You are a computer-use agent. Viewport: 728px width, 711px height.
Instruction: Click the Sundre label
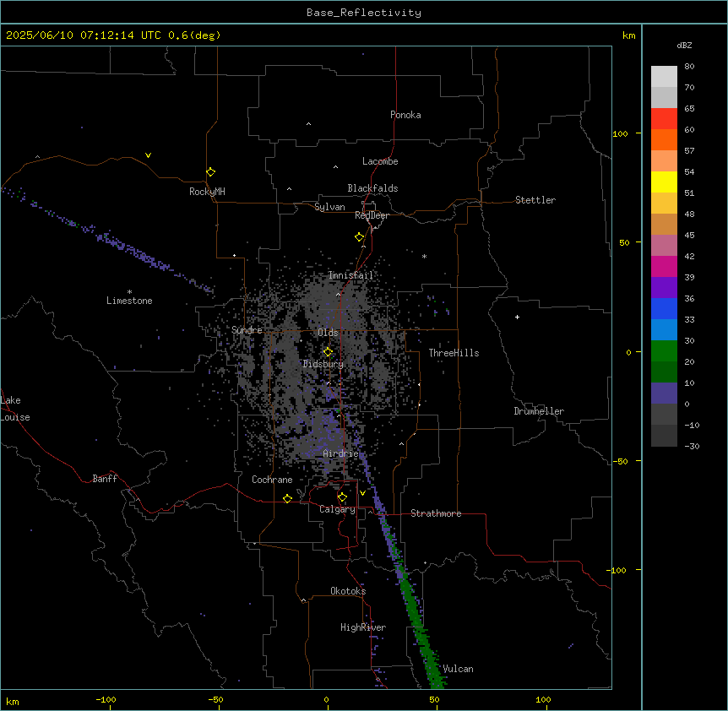(247, 330)
